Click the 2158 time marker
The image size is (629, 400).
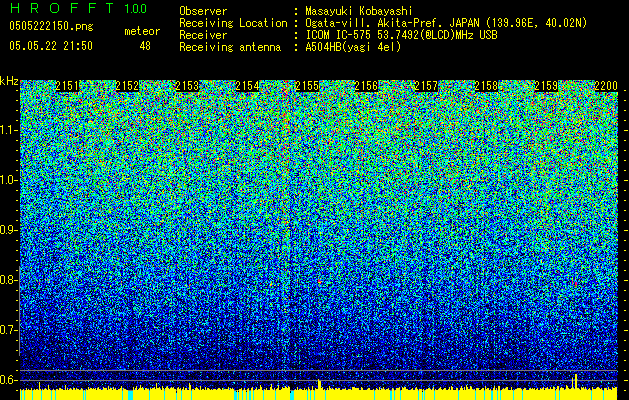(x=486, y=86)
